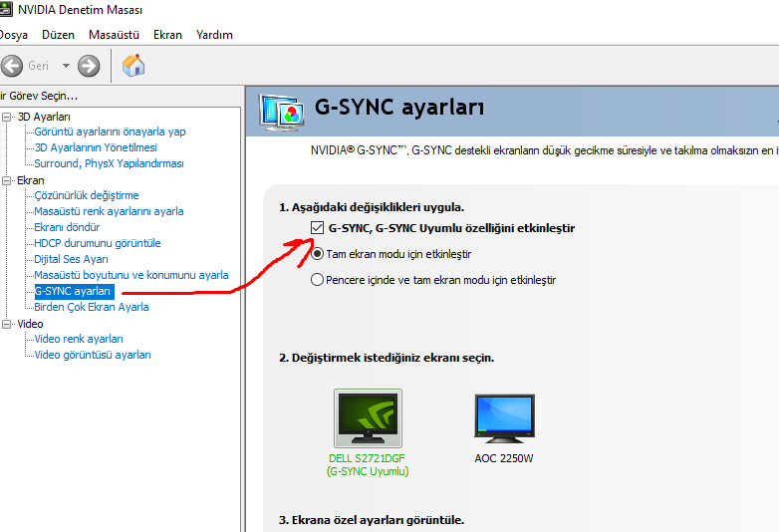Screen dimensions: 779x532
Task: Open Birden Çok Ekran Ayarla
Action: click(92, 307)
